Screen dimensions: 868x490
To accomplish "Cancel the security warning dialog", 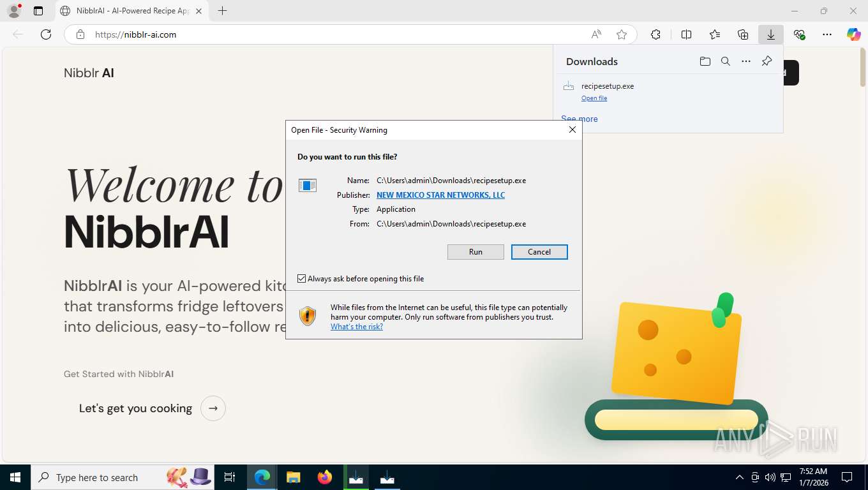I will pyautogui.click(x=539, y=252).
